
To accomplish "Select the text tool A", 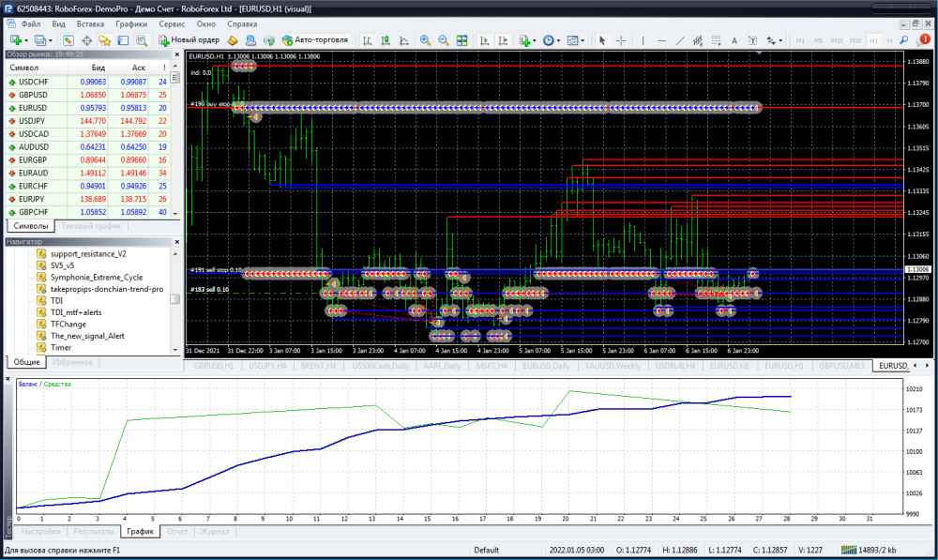I will 734,40.
